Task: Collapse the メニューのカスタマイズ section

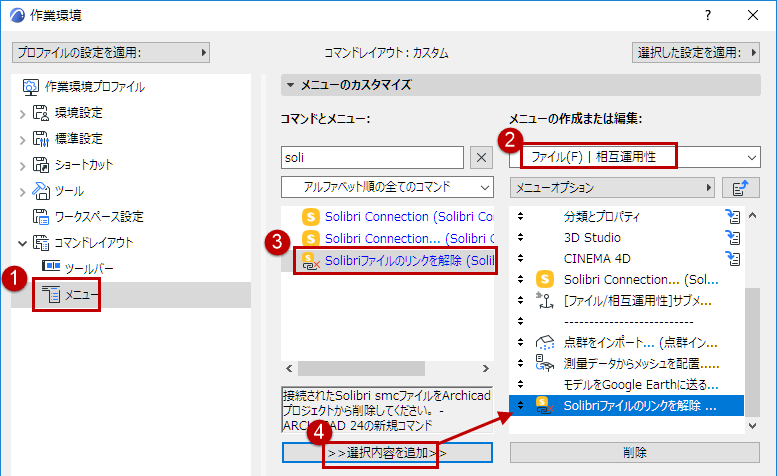Action: coord(290,85)
